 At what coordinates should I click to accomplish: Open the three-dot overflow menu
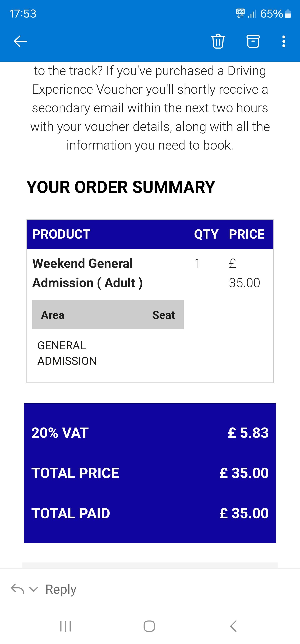click(x=284, y=41)
